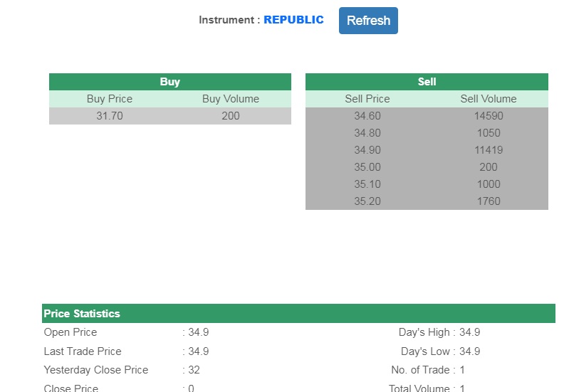This screenshot has height=392, width=569.
Task: Click the Buy table header
Action: [170, 82]
